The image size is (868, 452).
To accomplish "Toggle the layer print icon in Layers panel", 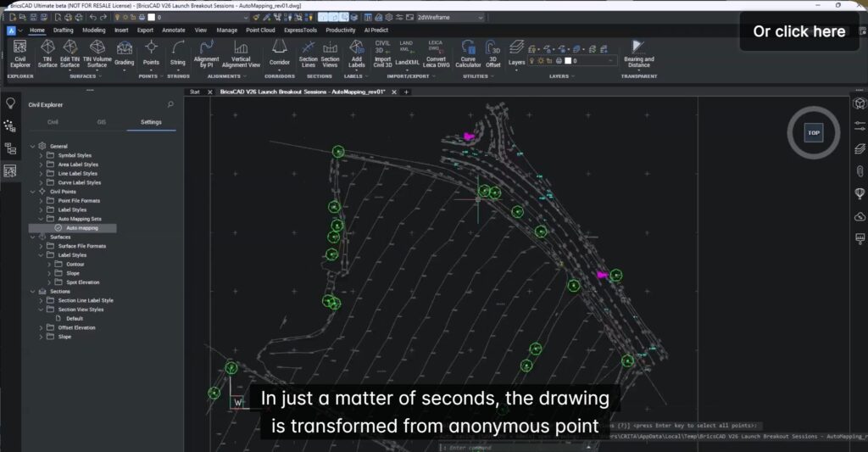I will pyautogui.click(x=559, y=61).
